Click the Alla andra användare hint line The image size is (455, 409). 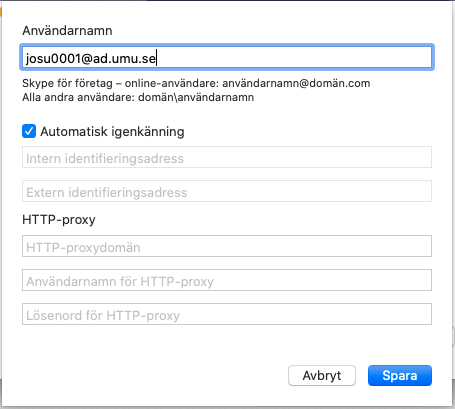point(138,97)
